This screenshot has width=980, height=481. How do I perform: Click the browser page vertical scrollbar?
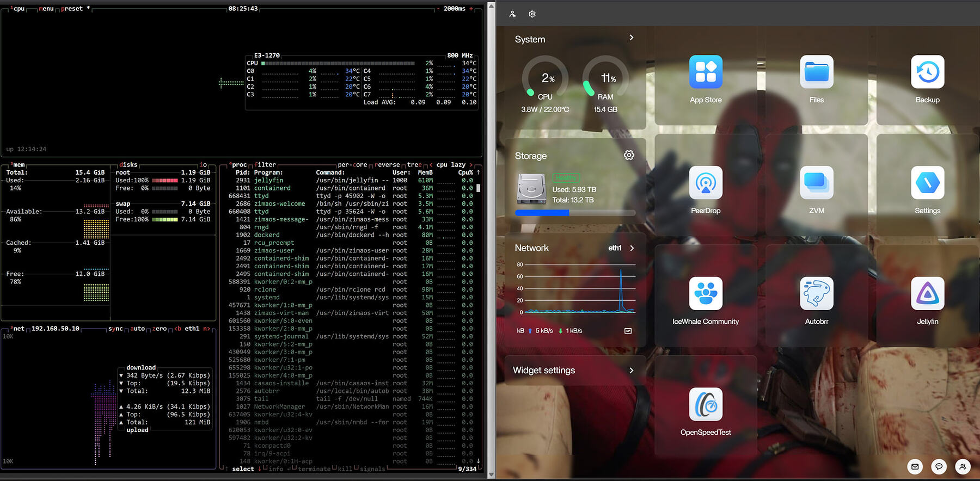(x=491, y=240)
